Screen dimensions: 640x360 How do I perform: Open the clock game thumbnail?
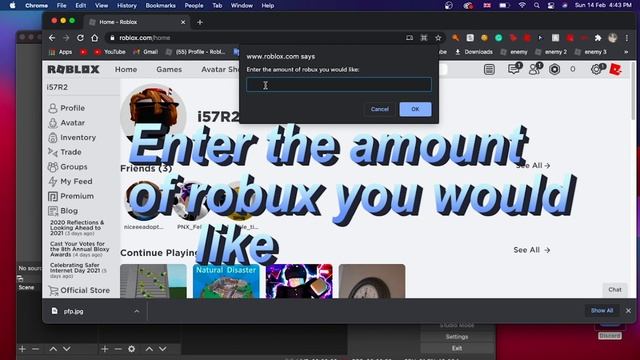[372, 281]
